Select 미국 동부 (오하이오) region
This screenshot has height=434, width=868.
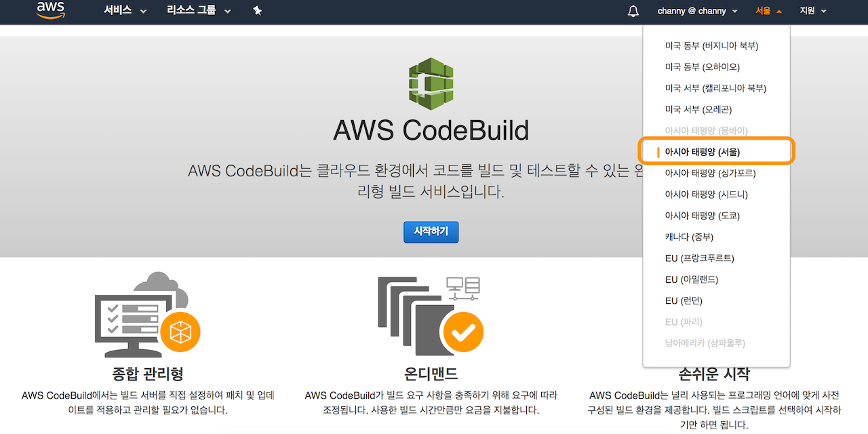tap(703, 67)
